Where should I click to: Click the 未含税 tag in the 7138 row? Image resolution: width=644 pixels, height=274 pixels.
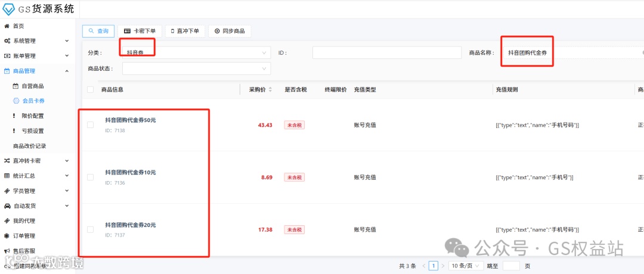294,125
